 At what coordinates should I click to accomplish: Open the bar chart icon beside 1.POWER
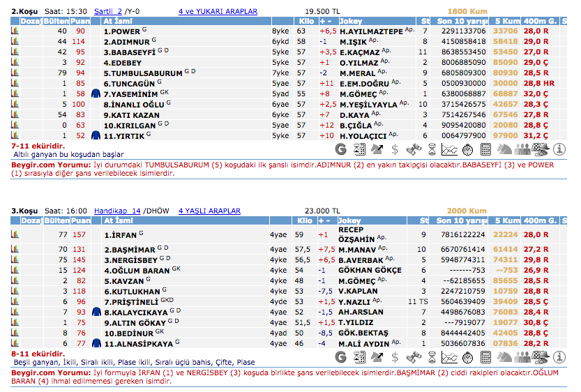coord(15,31)
